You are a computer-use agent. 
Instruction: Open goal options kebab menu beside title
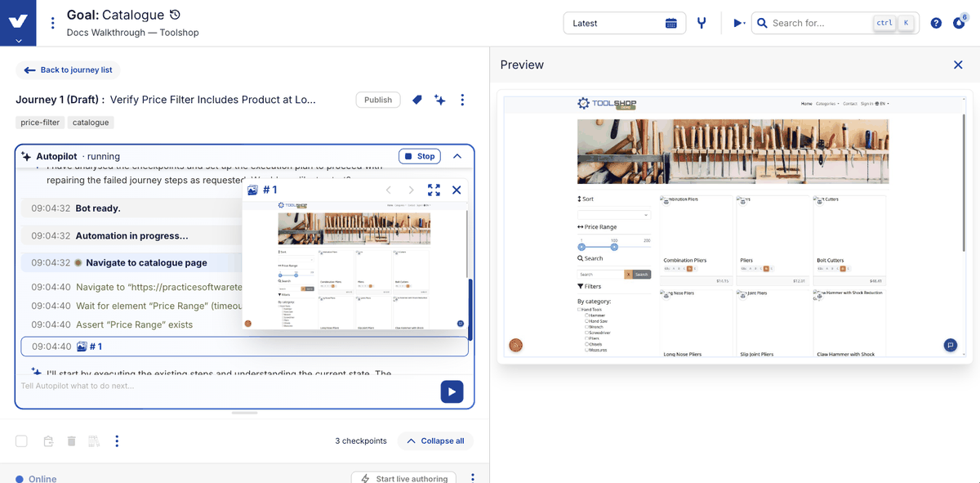pyautogui.click(x=53, y=23)
